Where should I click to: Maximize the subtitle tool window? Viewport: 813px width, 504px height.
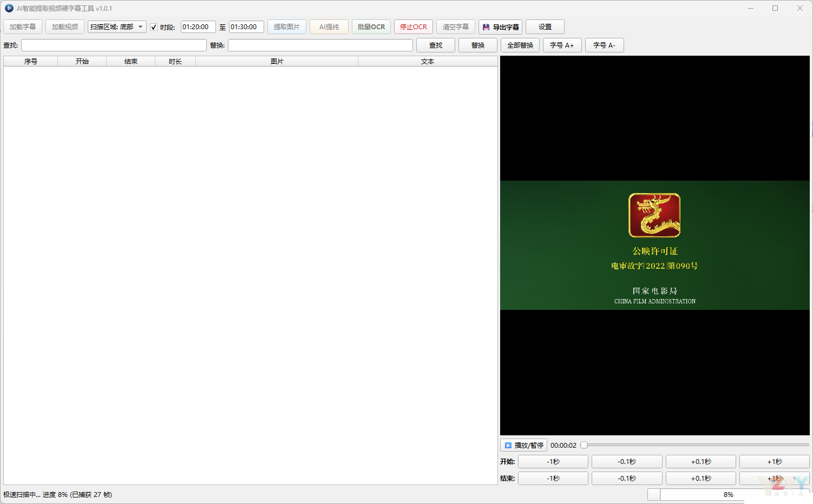pos(775,8)
